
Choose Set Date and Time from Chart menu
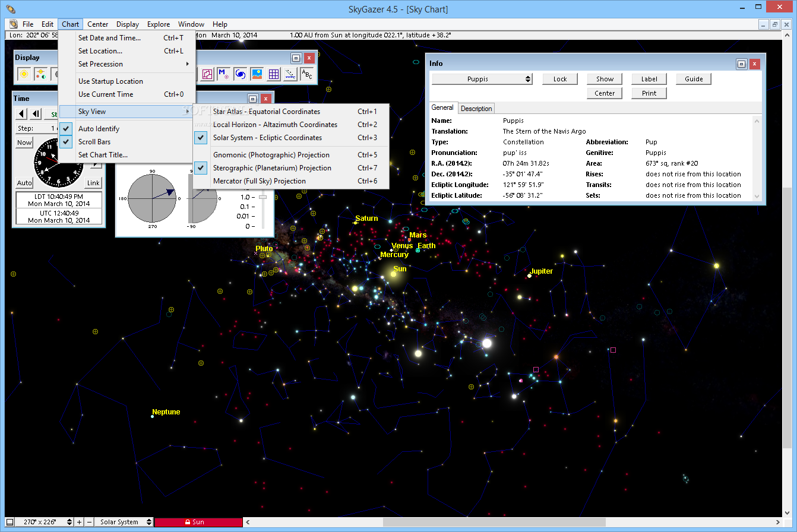pos(127,38)
